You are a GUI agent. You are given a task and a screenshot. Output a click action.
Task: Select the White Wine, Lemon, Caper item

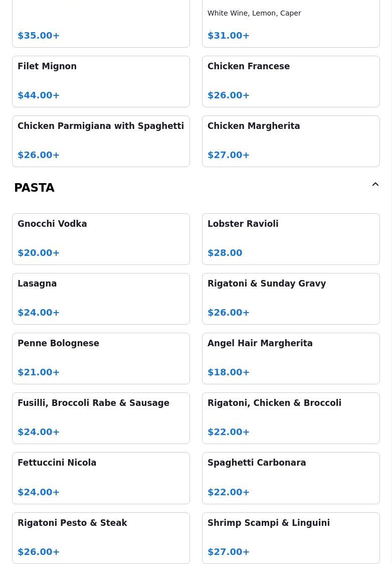291,24
